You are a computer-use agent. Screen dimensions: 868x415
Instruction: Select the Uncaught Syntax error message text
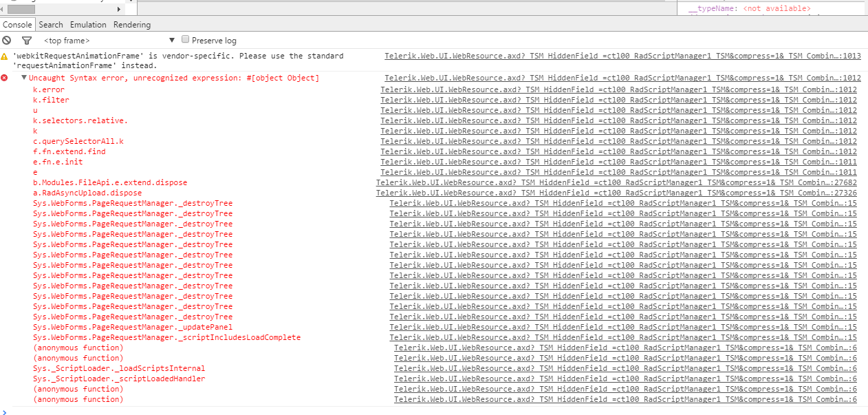(x=174, y=78)
